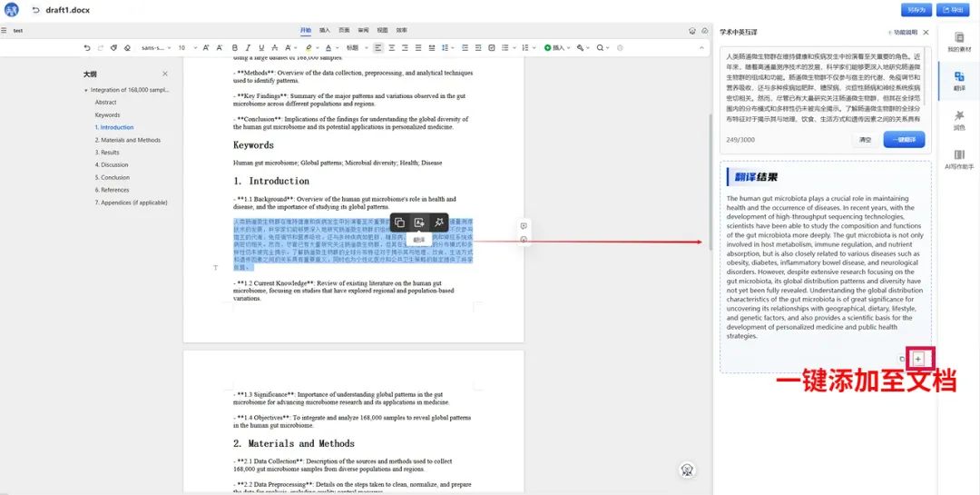Screen dimensions: 980x495
Task: Toggle bold formatting
Action: [235, 47]
